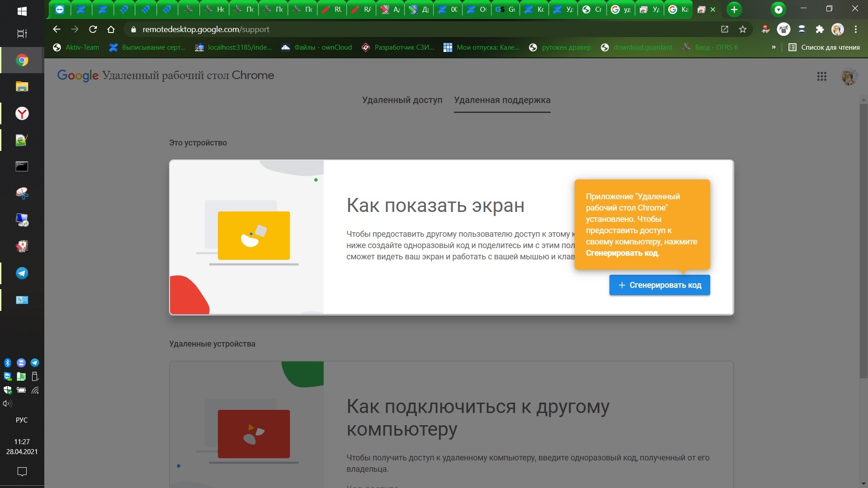Viewport: 868px width, 488px height.
Task: Open the Extensions puzzle-piece menu
Action: [x=820, y=29]
